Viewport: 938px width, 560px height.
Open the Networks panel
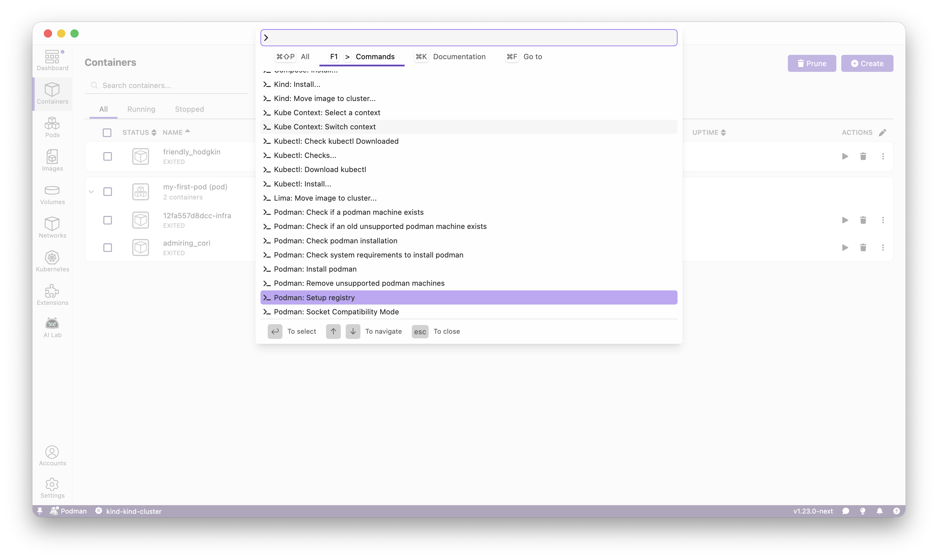click(52, 227)
